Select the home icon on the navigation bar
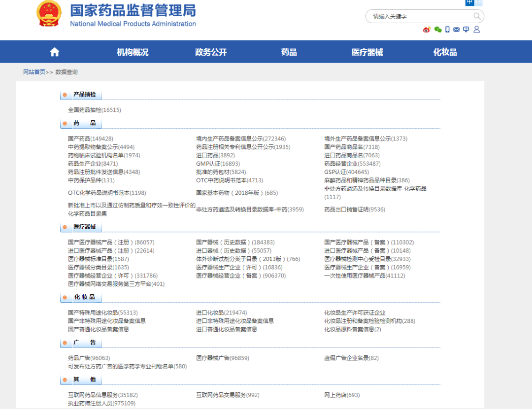 [54, 51]
